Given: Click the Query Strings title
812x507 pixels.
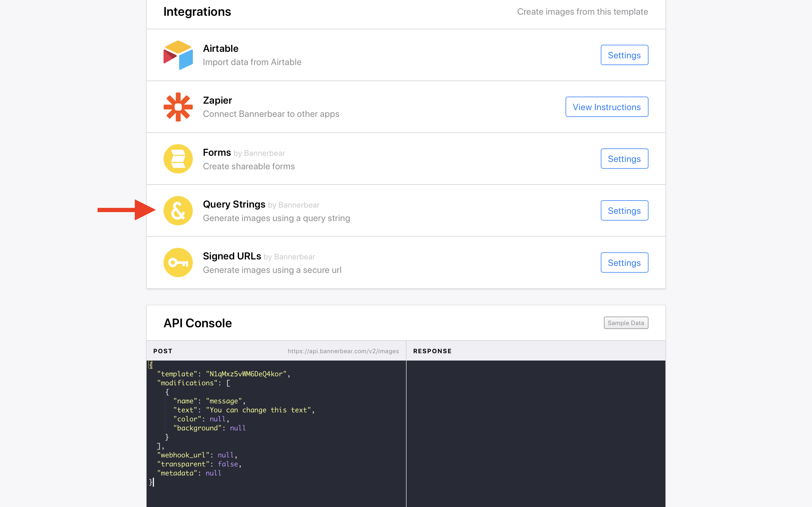Looking at the screenshot, I should (234, 204).
